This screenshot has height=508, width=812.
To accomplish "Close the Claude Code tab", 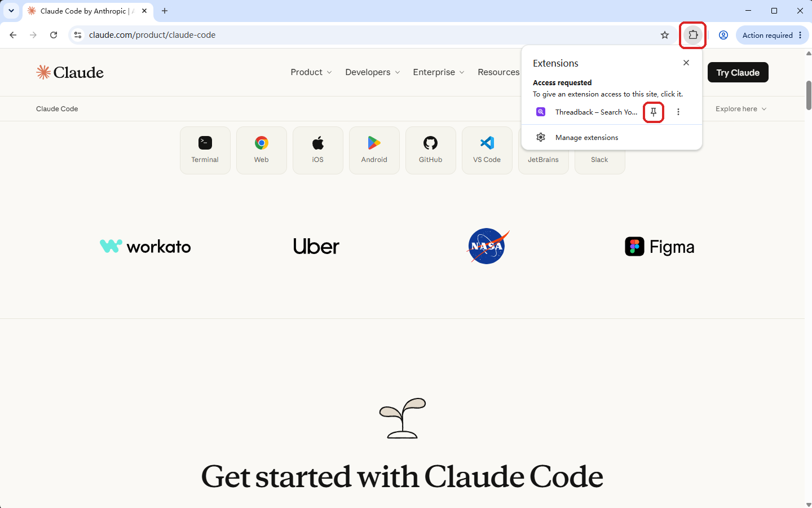I will click(144, 11).
